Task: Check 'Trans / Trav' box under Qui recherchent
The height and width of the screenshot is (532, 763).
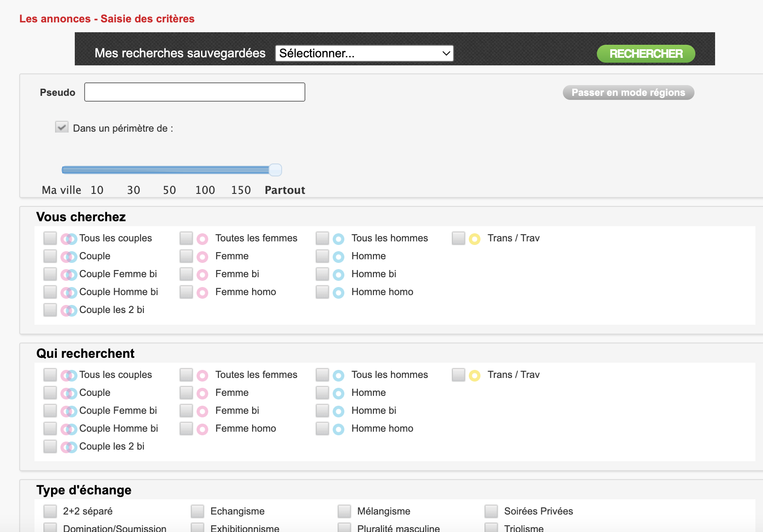Action: pos(459,375)
